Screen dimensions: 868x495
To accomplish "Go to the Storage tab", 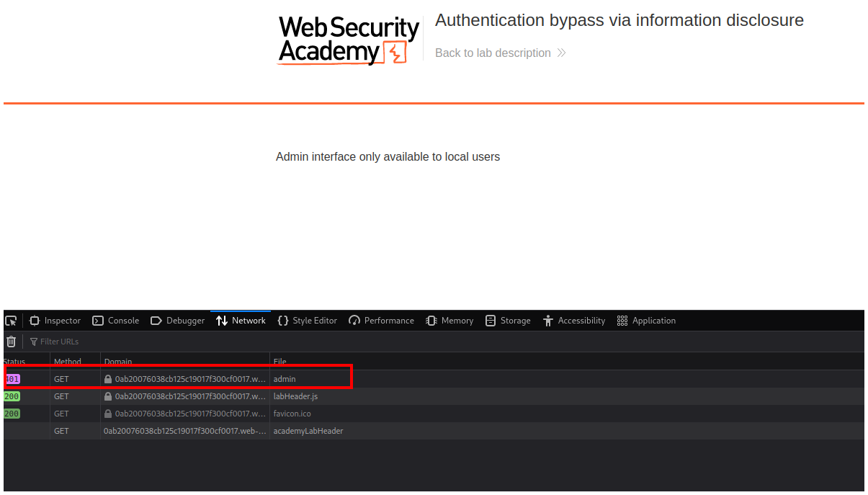I will tap(508, 321).
